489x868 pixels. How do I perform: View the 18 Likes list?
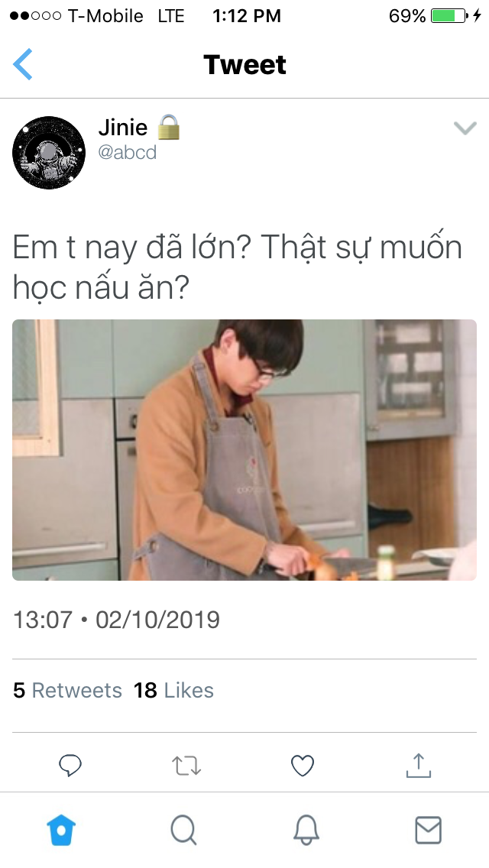[x=173, y=690]
